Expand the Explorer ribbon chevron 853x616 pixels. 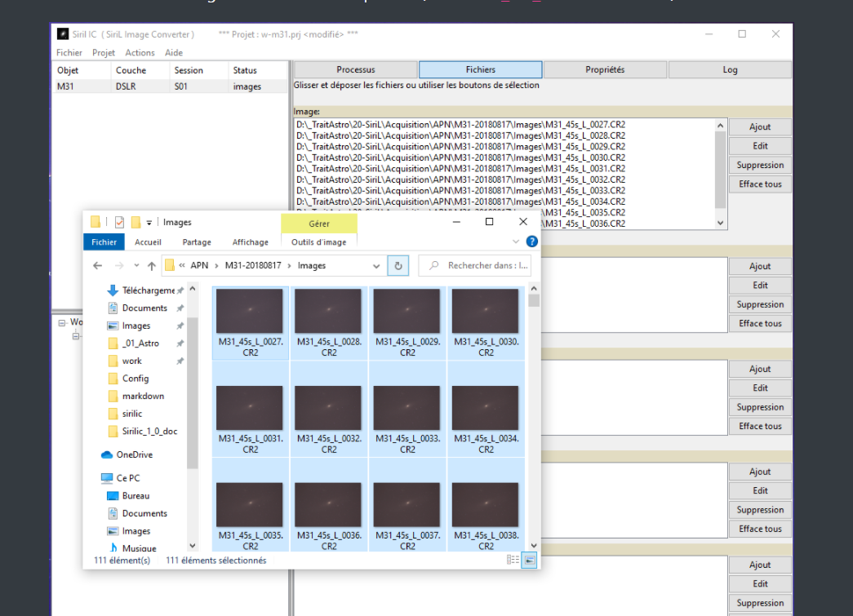click(516, 242)
